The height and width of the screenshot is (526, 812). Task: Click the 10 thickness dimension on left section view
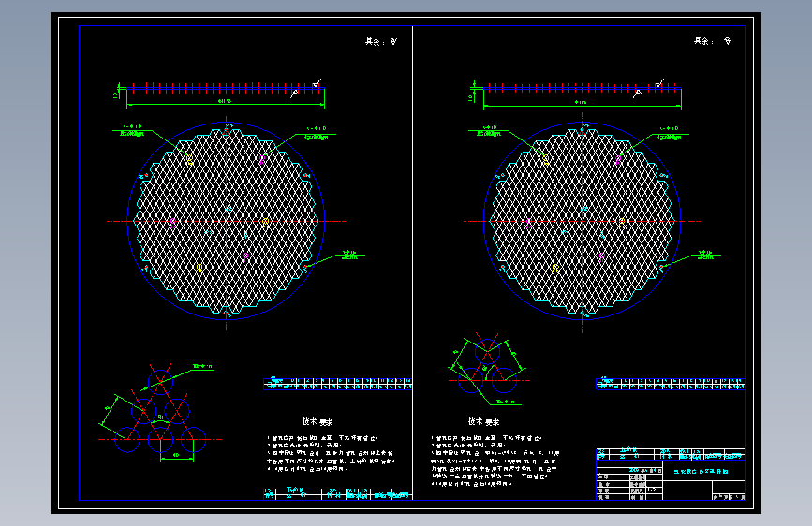point(115,95)
